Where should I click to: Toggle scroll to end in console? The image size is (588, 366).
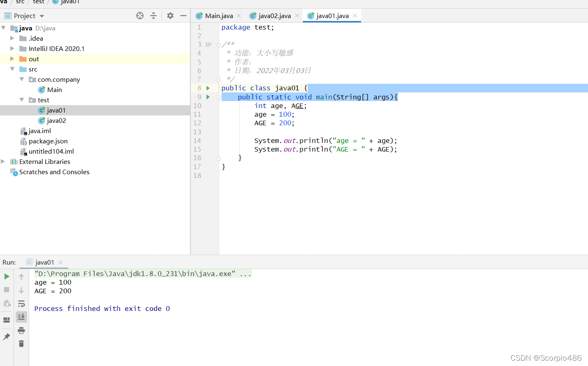[x=21, y=317]
